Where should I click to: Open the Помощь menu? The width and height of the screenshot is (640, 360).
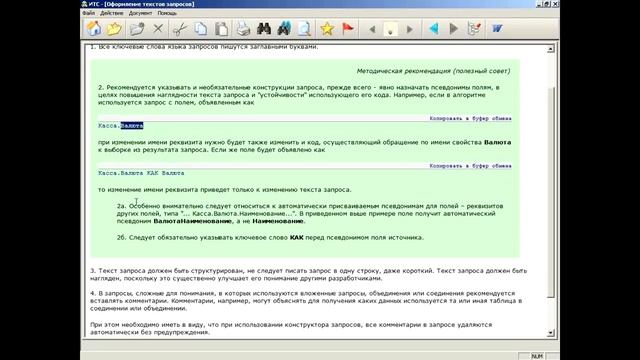pos(167,13)
